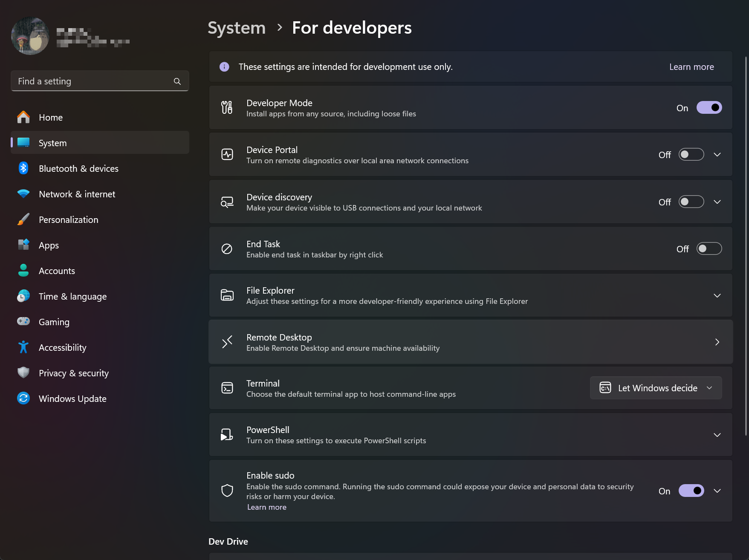The image size is (749, 560).
Task: Turn on the Device discovery toggle
Action: click(x=691, y=202)
